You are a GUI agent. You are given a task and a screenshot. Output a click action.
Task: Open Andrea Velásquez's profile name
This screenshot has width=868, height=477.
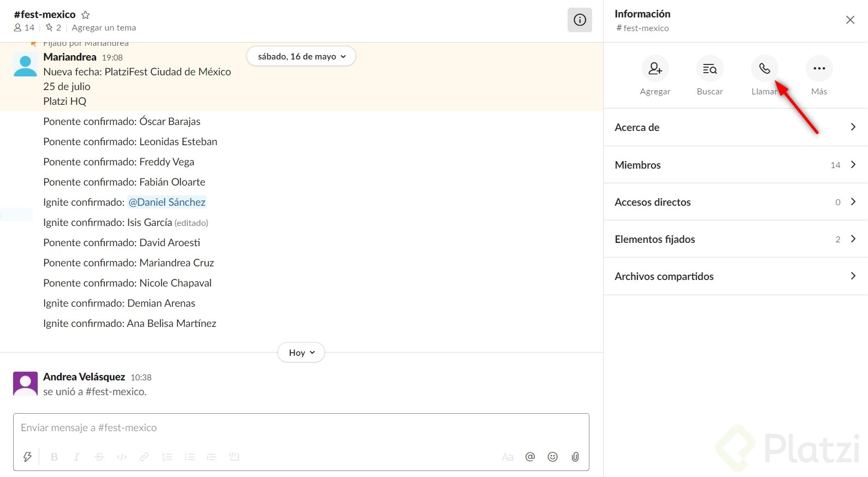pos(84,377)
